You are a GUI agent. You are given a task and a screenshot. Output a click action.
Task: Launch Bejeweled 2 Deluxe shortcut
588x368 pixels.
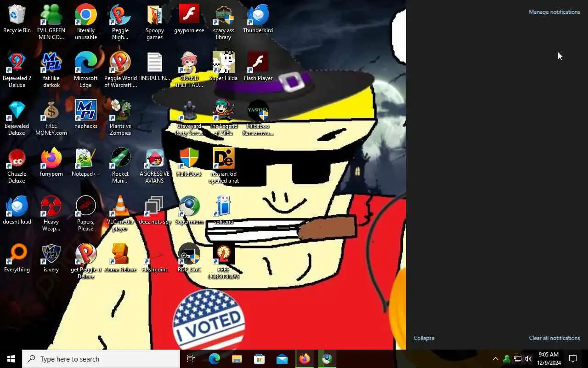coord(17,70)
